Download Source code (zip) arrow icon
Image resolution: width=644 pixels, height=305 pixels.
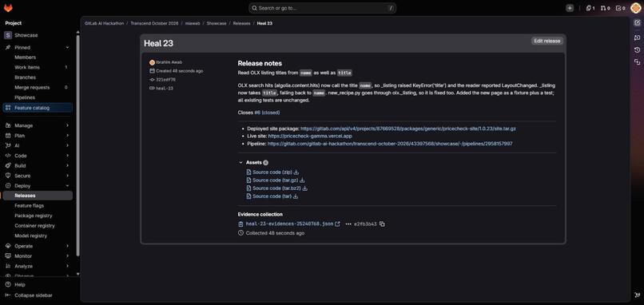[x=296, y=172]
